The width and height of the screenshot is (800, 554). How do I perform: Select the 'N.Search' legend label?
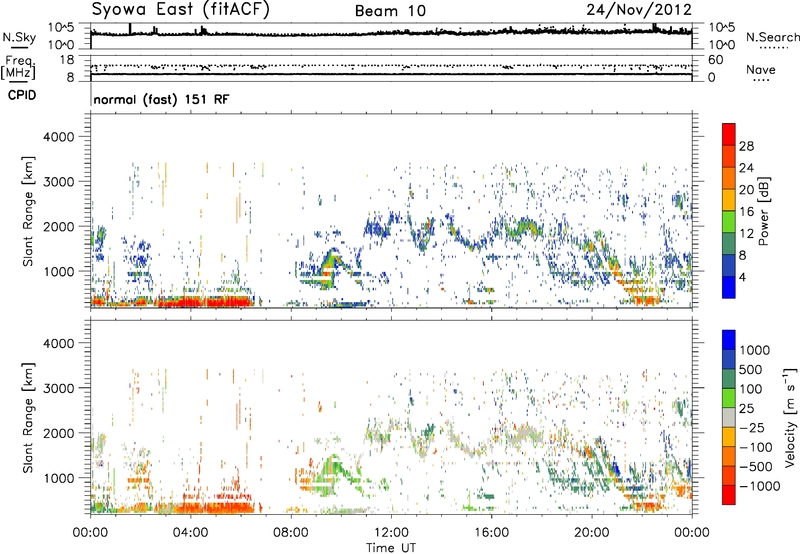772,37
